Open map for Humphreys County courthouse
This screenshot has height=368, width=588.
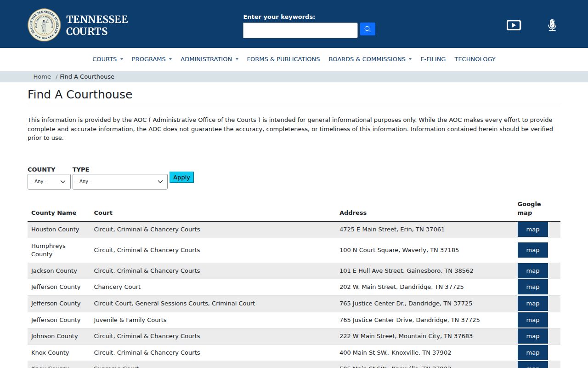pyautogui.click(x=533, y=250)
